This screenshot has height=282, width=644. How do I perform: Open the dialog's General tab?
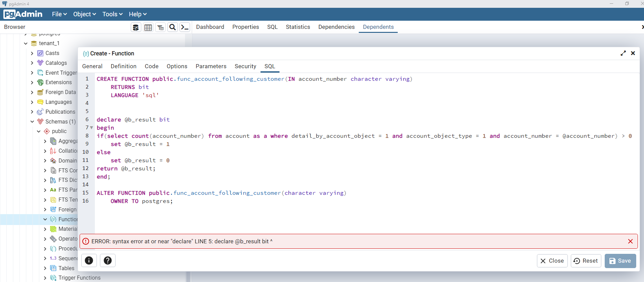92,66
